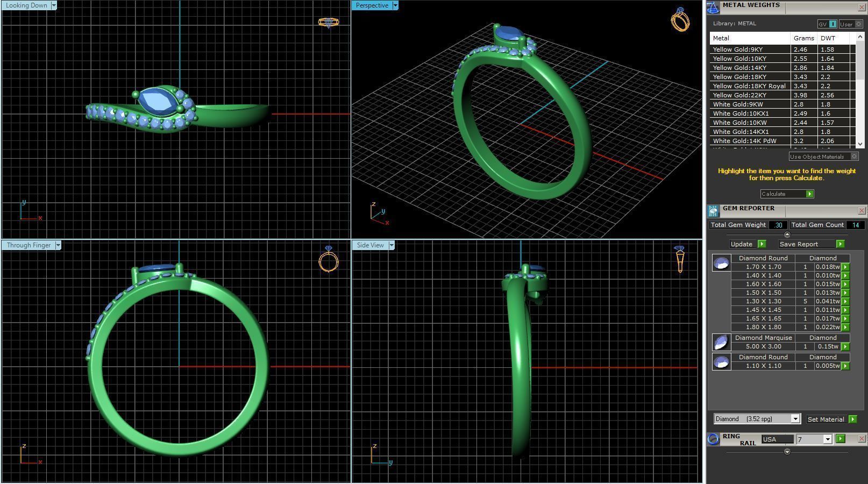Click the green arrow beside Ring Rail size
The width and height of the screenshot is (868, 484).
[x=841, y=439]
